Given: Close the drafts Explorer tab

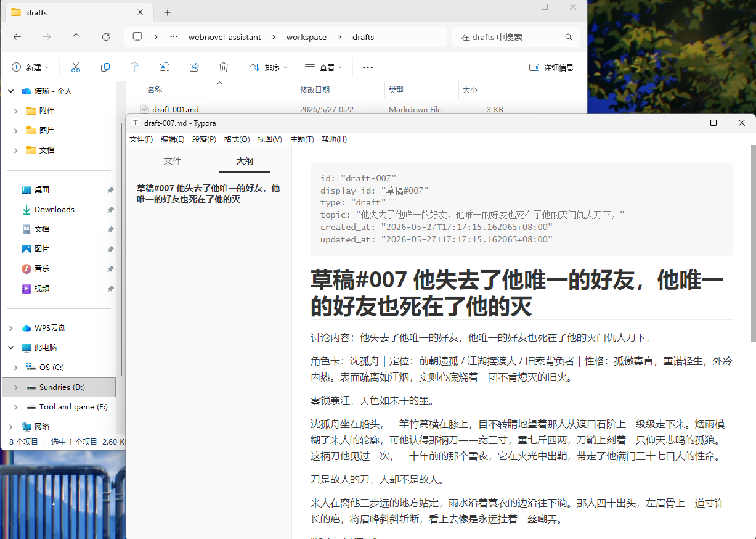Looking at the screenshot, I should tap(140, 12).
